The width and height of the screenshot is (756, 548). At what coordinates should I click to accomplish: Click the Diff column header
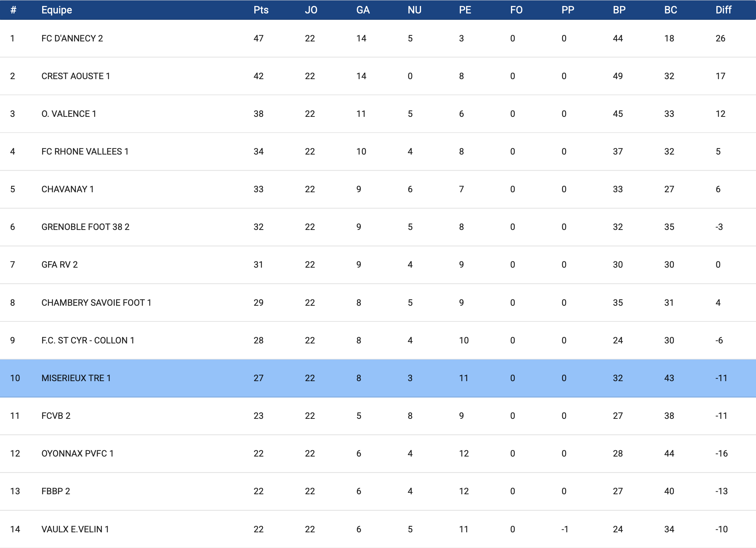tap(723, 10)
